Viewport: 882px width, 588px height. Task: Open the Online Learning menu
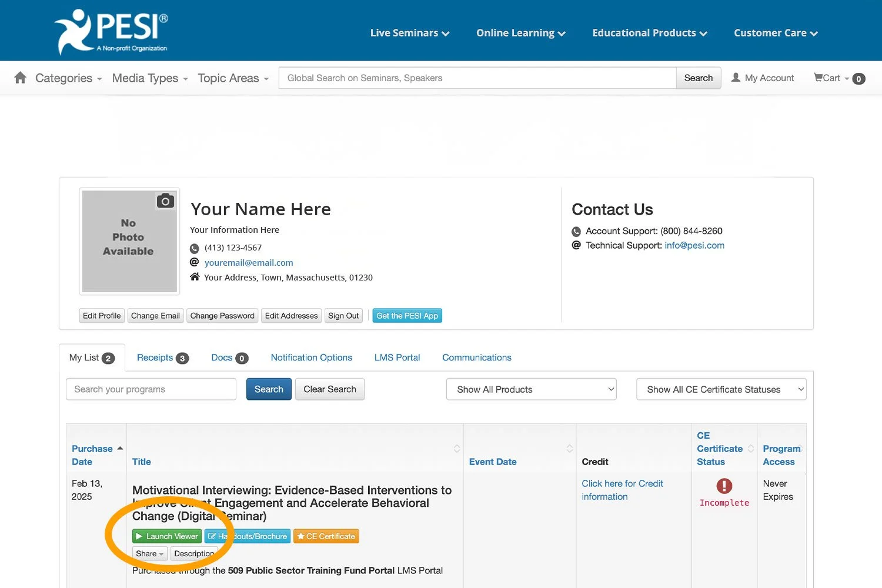(521, 33)
